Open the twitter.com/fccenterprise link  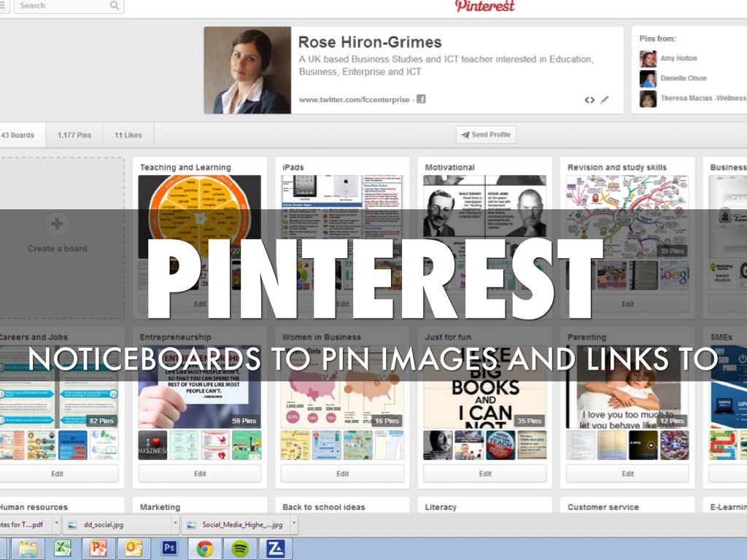point(354,100)
